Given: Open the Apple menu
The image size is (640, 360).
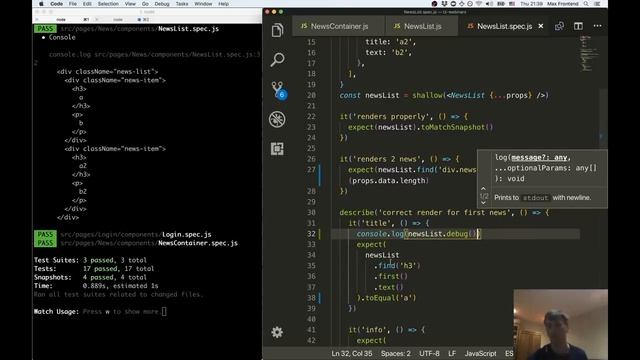Looking at the screenshot, I should [41, 4].
